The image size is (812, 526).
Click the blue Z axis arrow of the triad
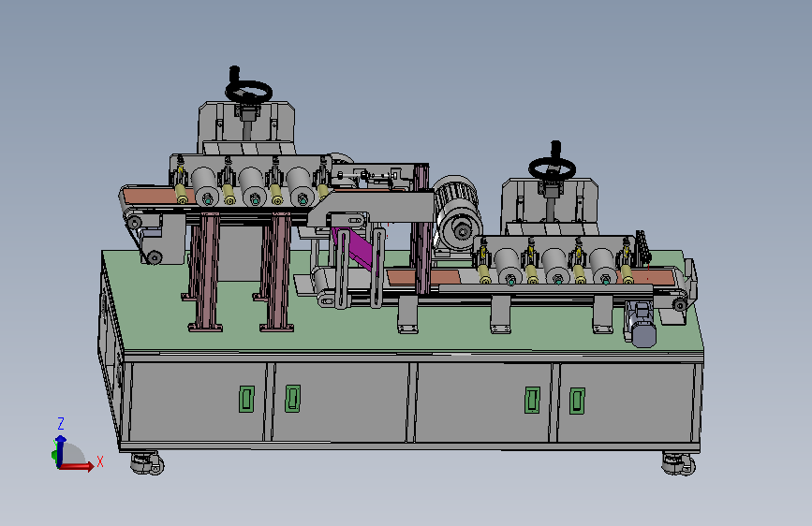[x=61, y=450]
